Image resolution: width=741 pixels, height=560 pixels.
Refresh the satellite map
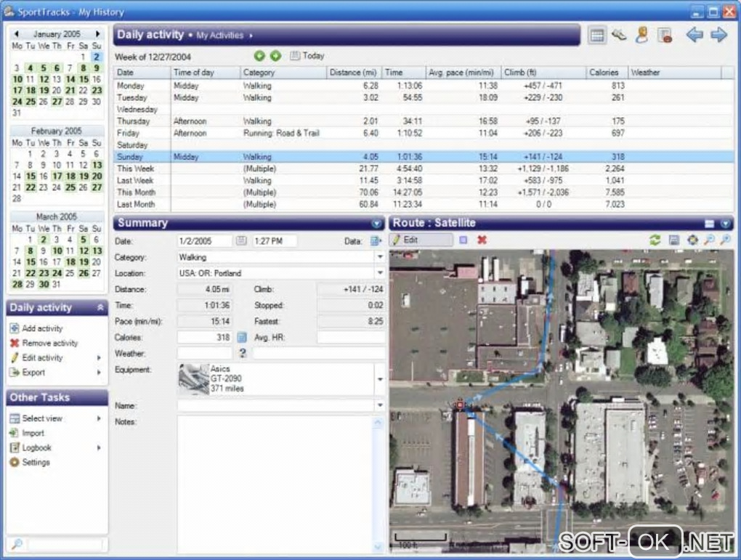coord(655,240)
